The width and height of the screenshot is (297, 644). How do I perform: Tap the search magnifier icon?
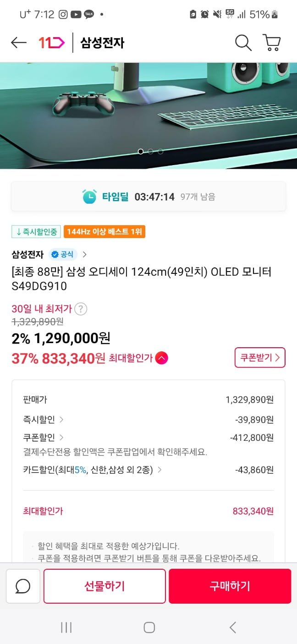243,43
